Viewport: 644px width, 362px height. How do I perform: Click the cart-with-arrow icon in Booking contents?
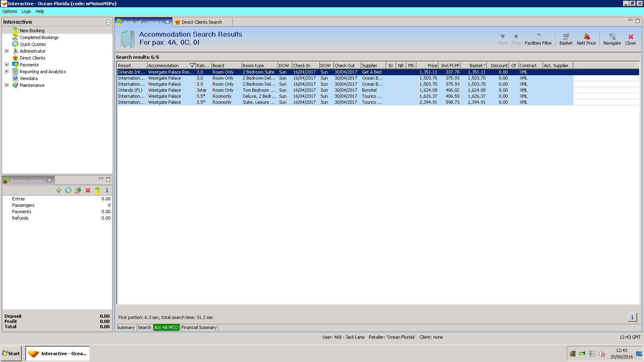click(78, 190)
